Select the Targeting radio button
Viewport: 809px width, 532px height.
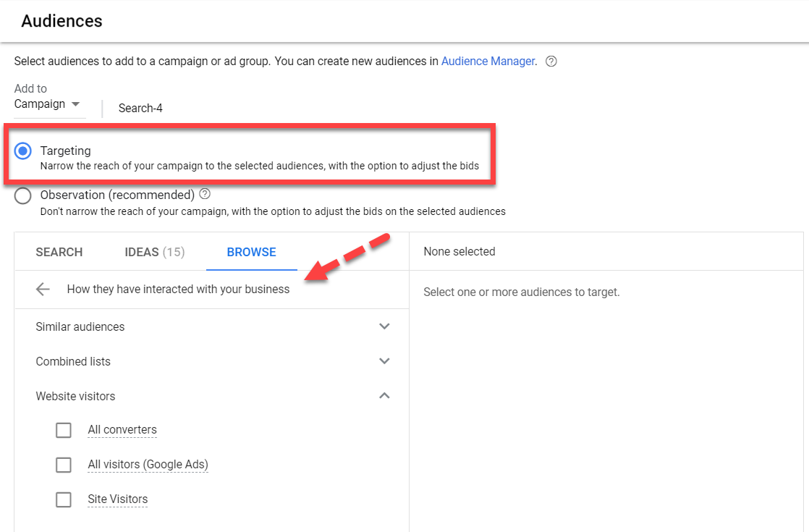[x=22, y=151]
